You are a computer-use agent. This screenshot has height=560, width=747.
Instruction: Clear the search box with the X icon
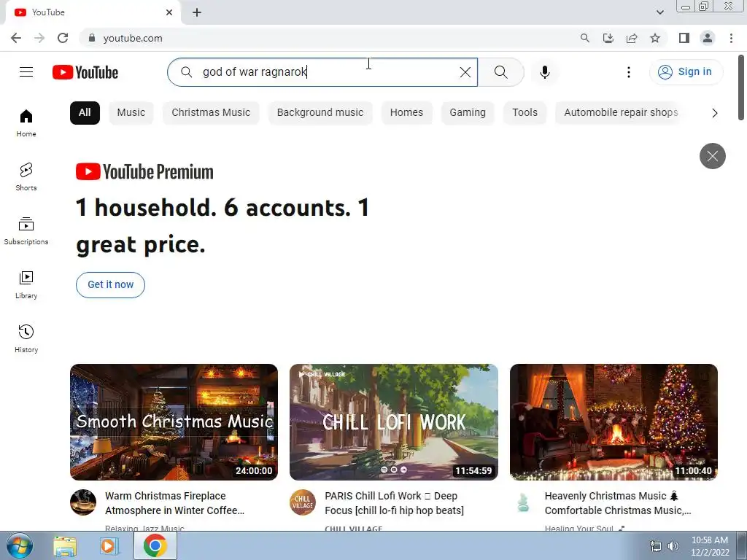[465, 72]
